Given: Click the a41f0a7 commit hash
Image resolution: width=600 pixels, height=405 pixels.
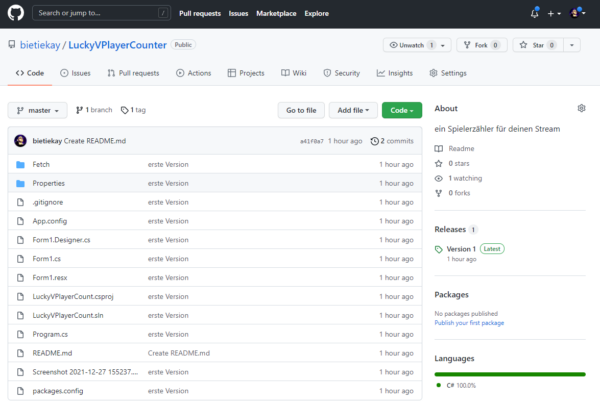Looking at the screenshot, I should pyautogui.click(x=311, y=141).
